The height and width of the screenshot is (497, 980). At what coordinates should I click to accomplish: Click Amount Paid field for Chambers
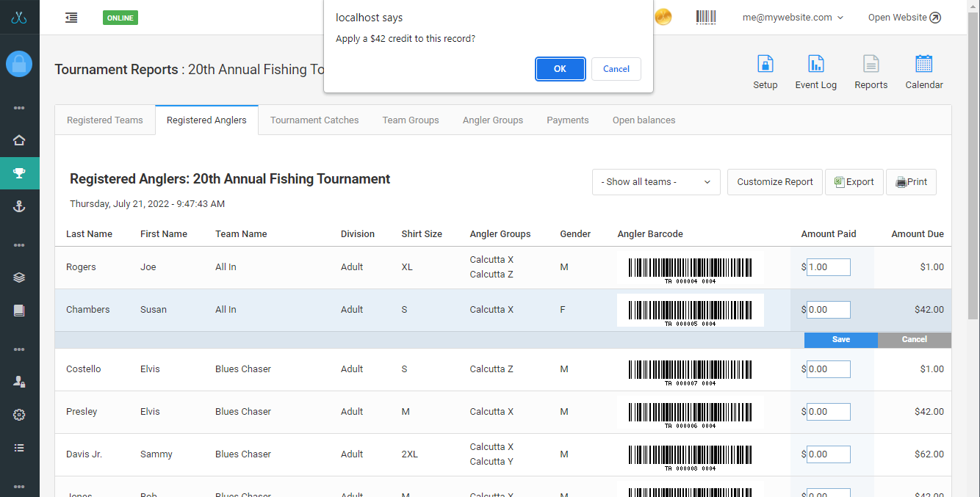829,310
